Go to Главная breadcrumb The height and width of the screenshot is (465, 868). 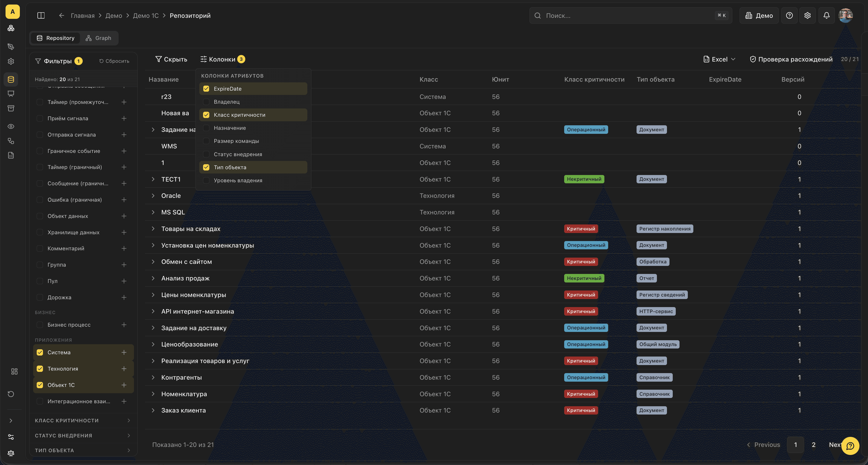pyautogui.click(x=83, y=16)
